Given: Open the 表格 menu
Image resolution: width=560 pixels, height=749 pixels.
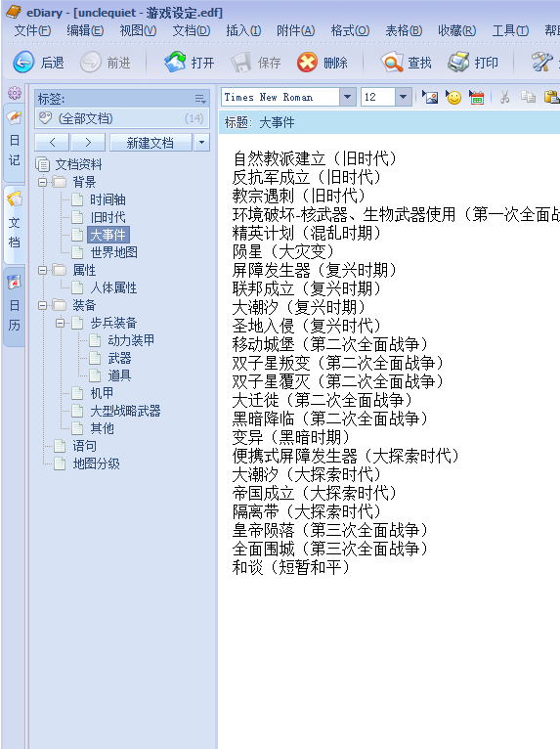Looking at the screenshot, I should (x=404, y=30).
